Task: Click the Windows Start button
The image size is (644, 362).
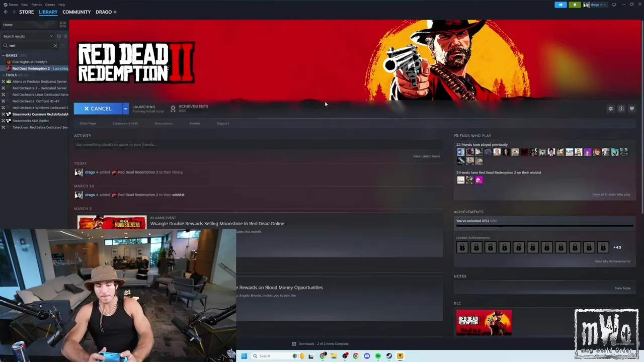Action: tap(244, 356)
